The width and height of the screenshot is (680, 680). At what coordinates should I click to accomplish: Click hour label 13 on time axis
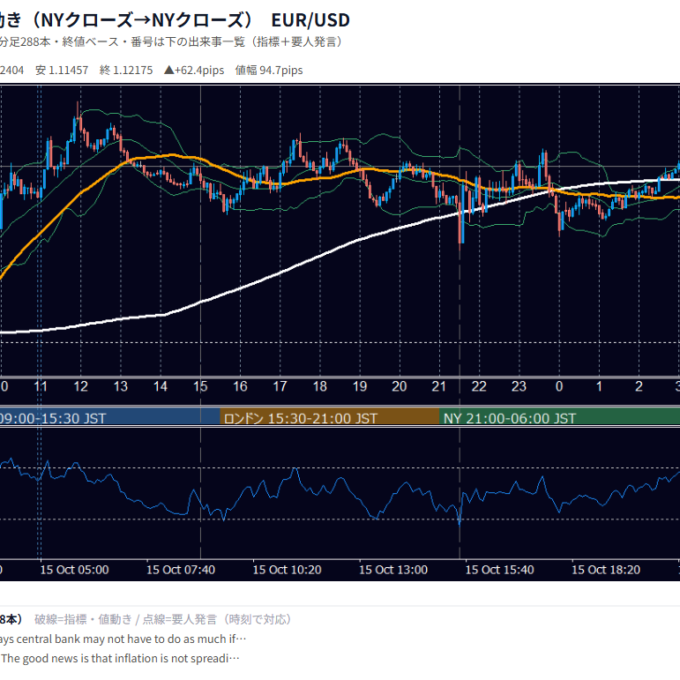(121, 386)
